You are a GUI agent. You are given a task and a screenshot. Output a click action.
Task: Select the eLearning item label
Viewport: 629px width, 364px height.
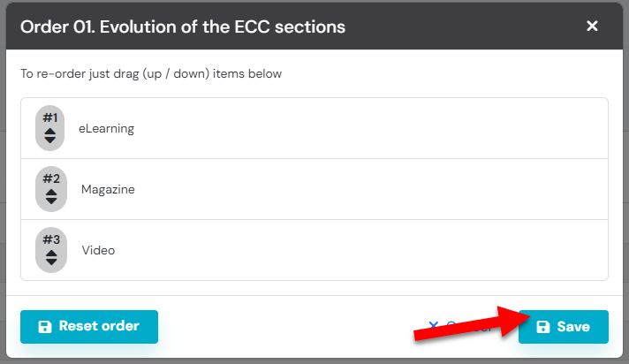(106, 128)
